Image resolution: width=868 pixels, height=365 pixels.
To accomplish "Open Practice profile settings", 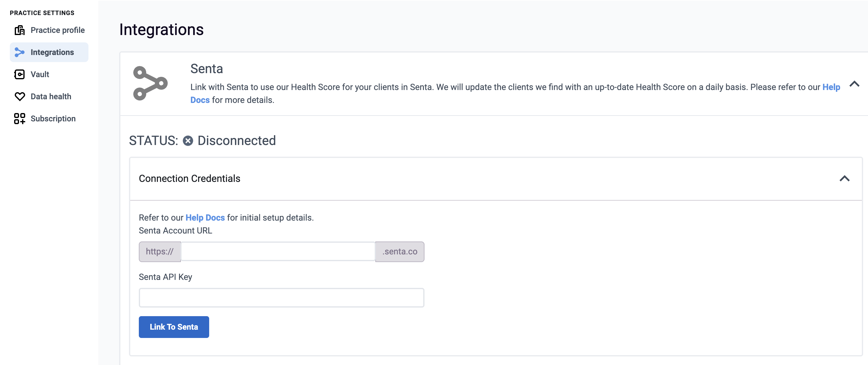I will point(49,30).
